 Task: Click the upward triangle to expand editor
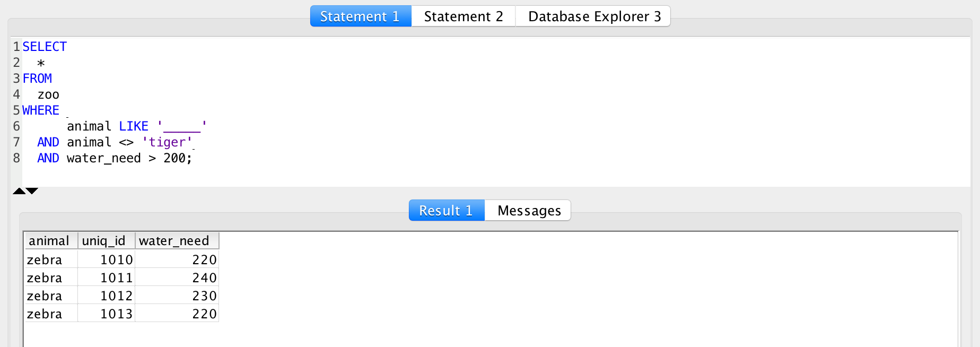[18, 190]
